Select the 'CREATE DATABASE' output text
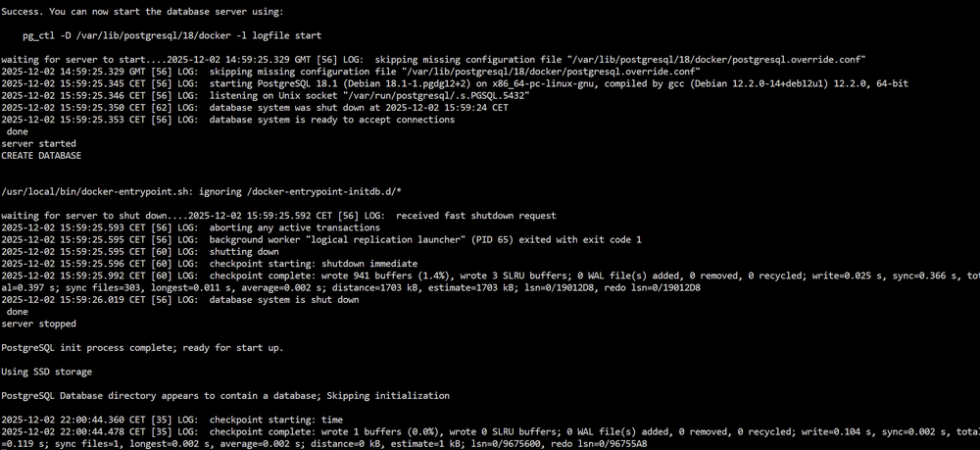The height and width of the screenshot is (450, 980). click(x=41, y=156)
